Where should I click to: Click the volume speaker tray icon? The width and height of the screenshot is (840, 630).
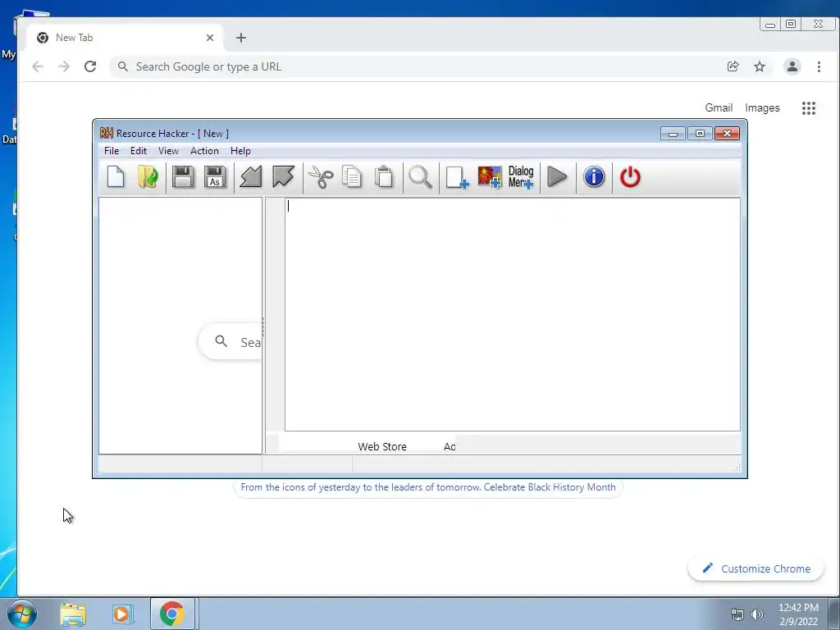[757, 614]
